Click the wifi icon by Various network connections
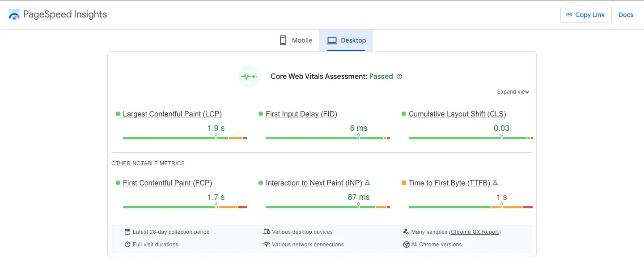 [x=267, y=245]
